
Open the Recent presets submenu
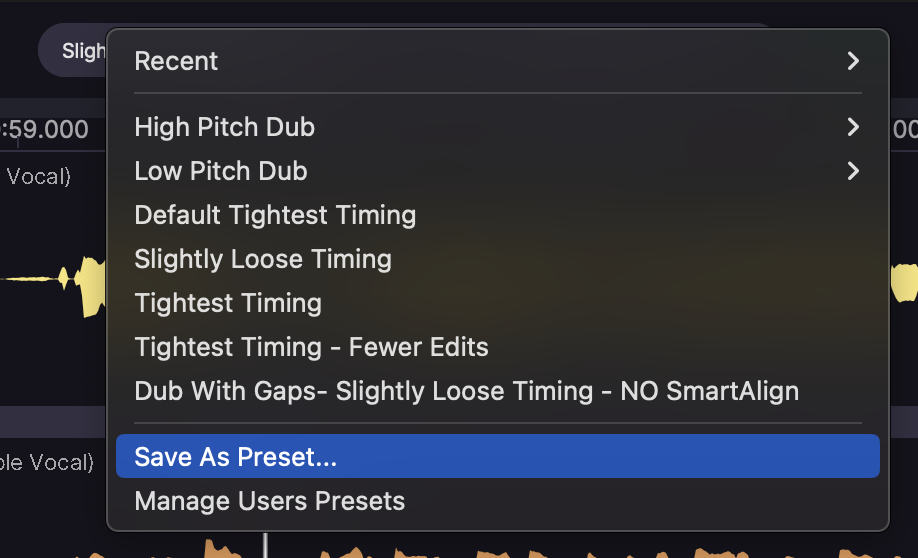tap(176, 61)
